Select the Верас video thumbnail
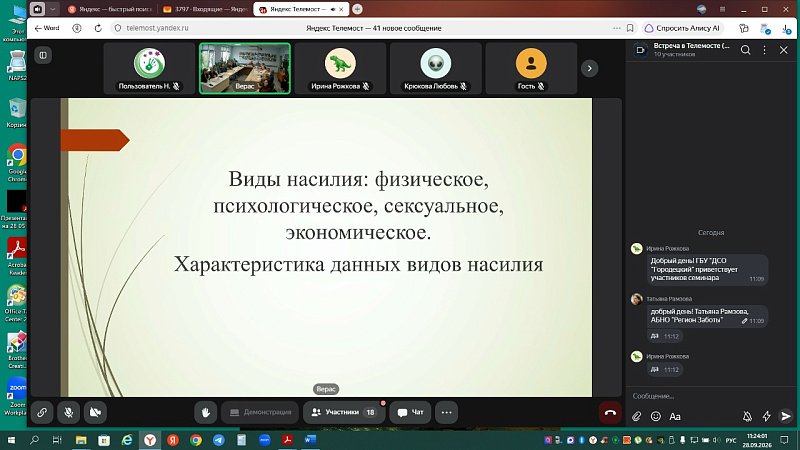The width and height of the screenshot is (800, 450). (245, 68)
